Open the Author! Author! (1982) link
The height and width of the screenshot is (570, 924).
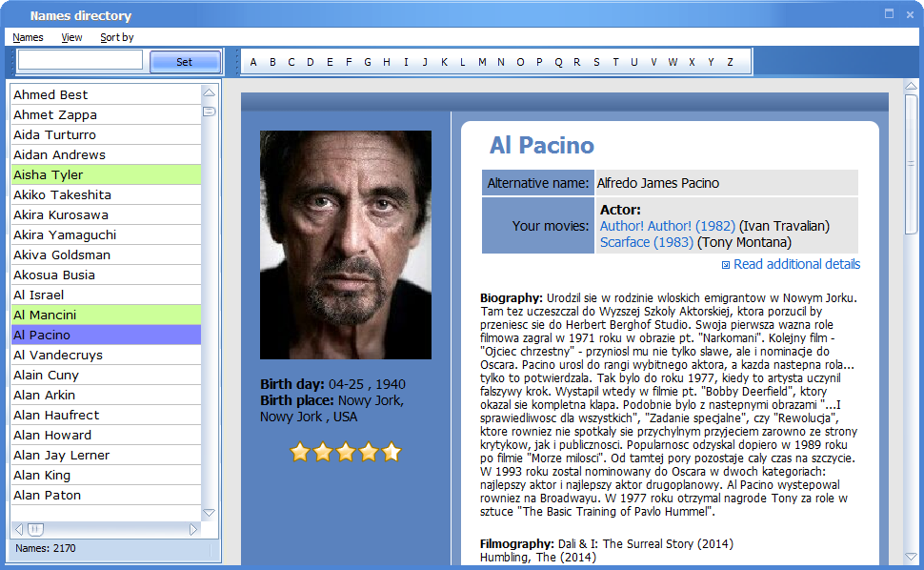(x=667, y=226)
